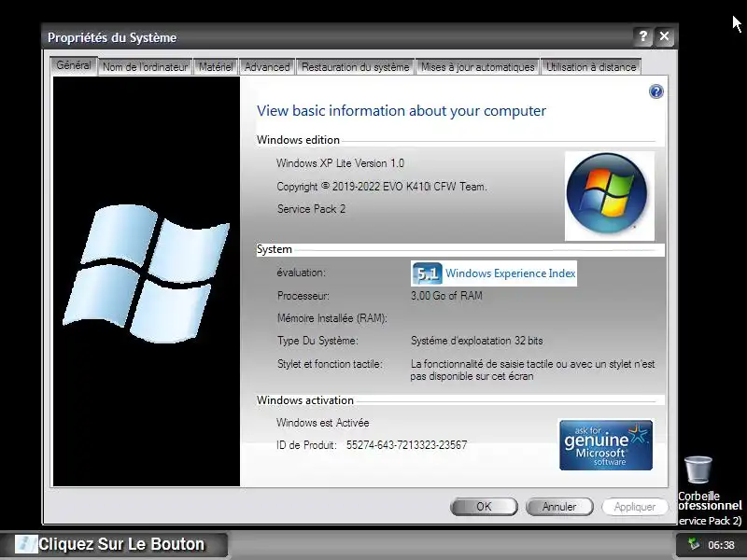Open the 5.1 experience score badge
This screenshot has width=747, height=560.
click(x=427, y=273)
